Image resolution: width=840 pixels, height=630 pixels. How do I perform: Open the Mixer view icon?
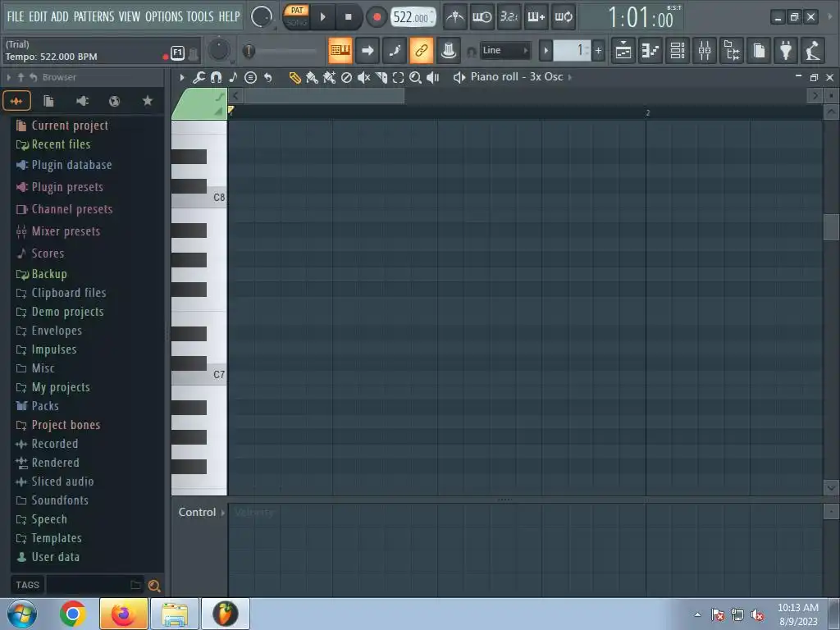coord(705,51)
